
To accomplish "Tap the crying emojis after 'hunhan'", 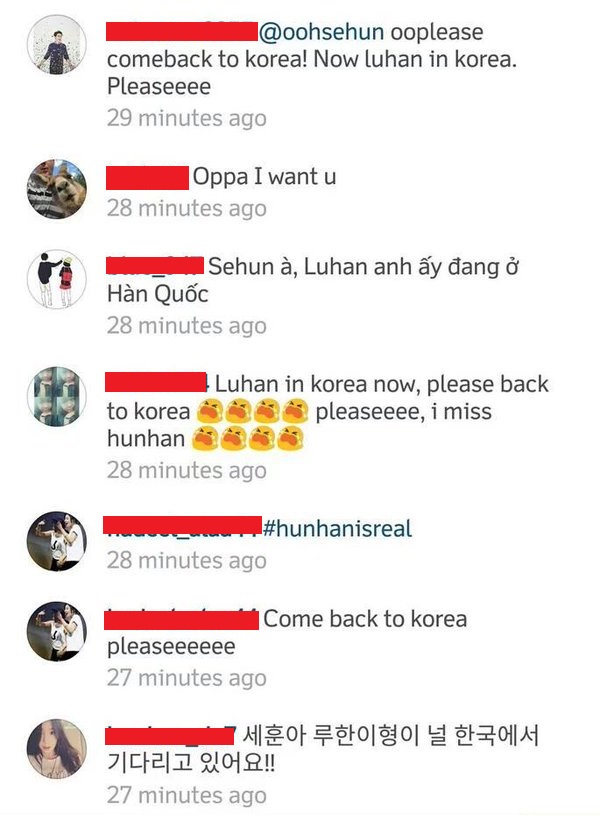I will click(247, 438).
